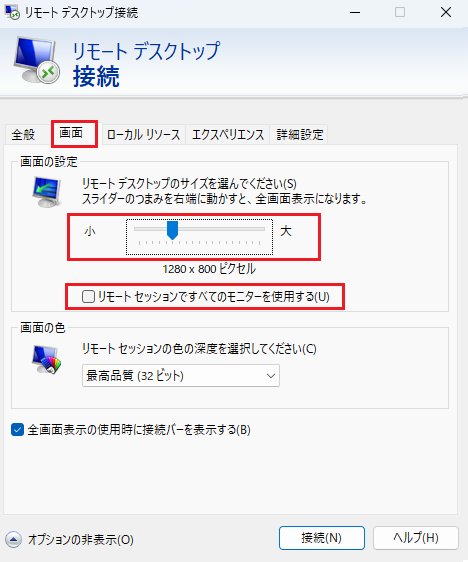
Task: Click the chevron arrow of color depth box
Action: point(271,376)
